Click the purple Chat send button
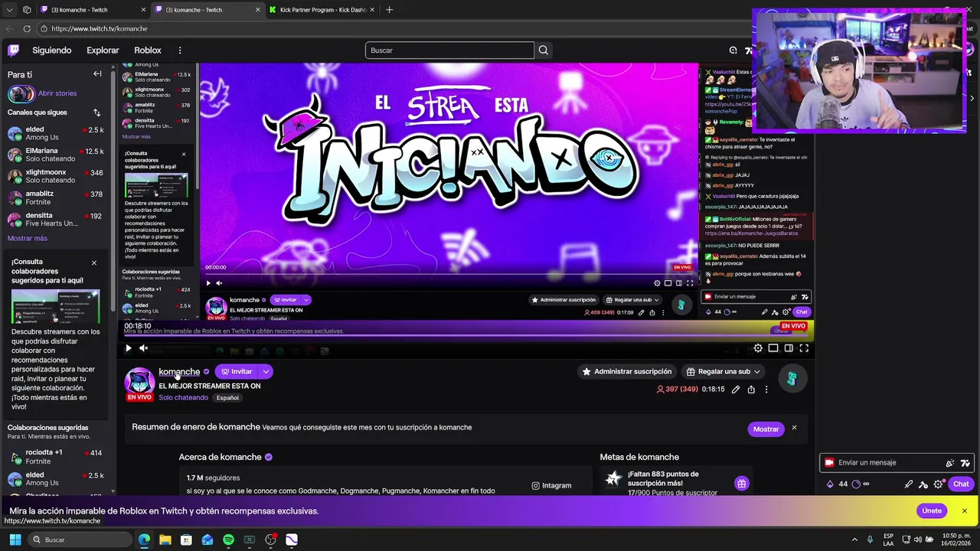Image resolution: width=980 pixels, height=551 pixels. (961, 484)
